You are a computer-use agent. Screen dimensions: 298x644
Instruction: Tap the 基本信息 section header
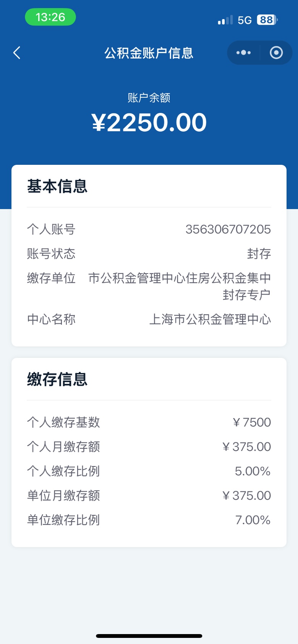click(57, 187)
